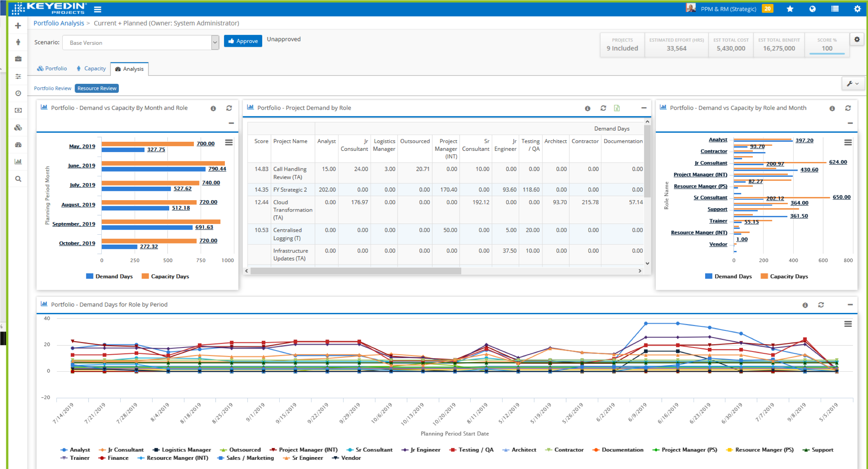Image resolution: width=868 pixels, height=469 pixels.
Task: Switch to the Portfolio Review sub-tab
Action: 52,88
